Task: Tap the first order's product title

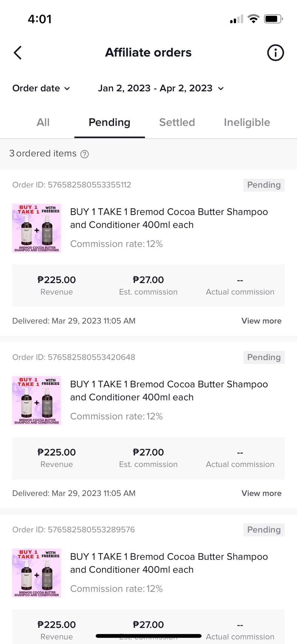Action: 169,218
